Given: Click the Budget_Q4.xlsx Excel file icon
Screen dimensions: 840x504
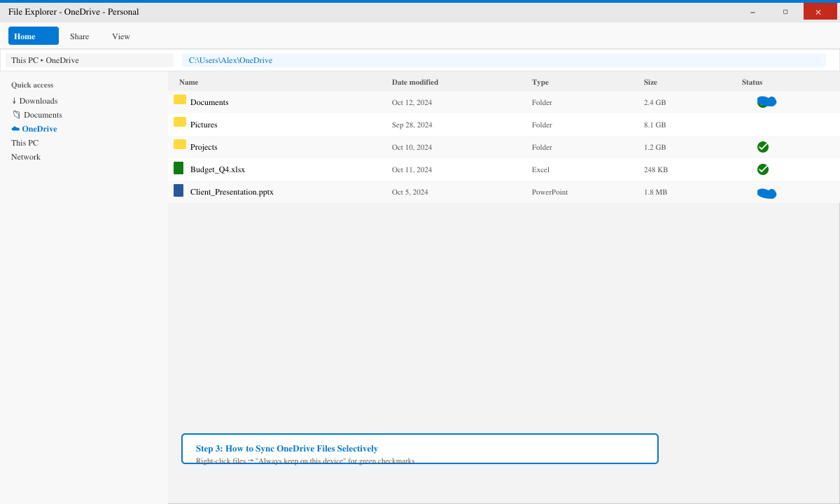Looking at the screenshot, I should (178, 168).
